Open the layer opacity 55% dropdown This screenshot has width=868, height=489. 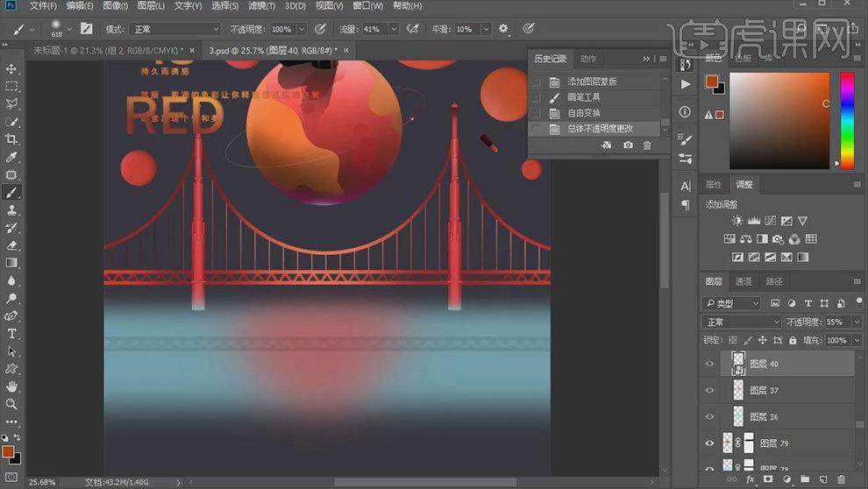[857, 322]
